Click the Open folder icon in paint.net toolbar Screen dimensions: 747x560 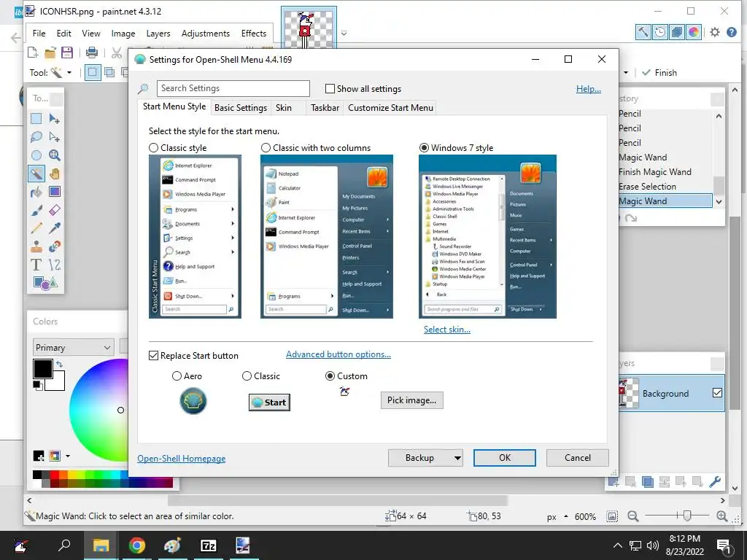(50, 52)
